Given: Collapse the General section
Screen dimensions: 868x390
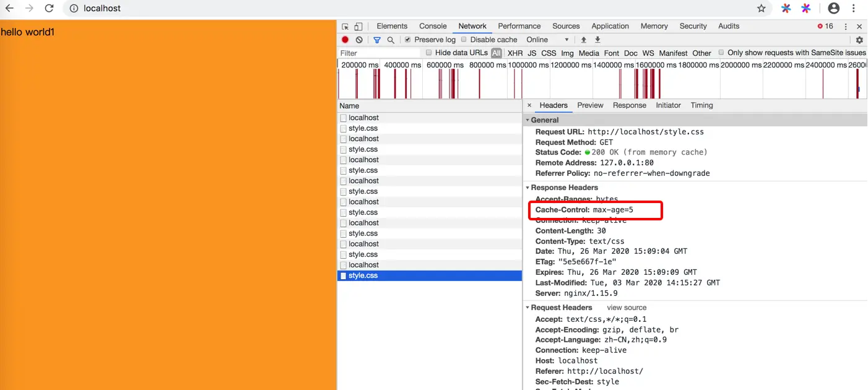Looking at the screenshot, I should pyautogui.click(x=544, y=120).
